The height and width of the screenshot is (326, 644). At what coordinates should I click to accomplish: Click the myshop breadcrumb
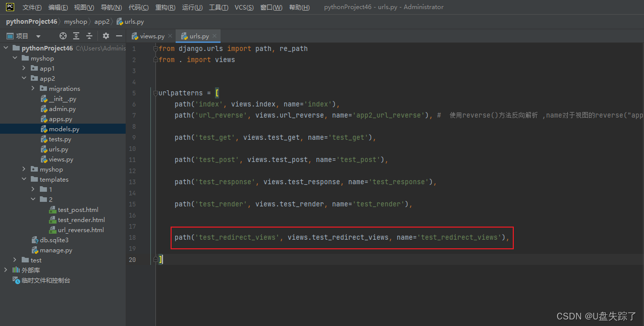(76, 21)
